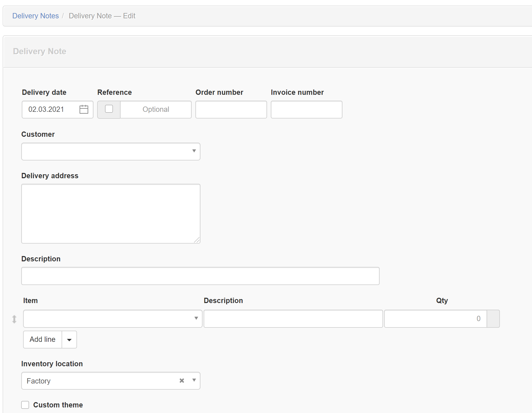Screen dimensions: 532x413
Task: Click into the Invoice number field
Action: [306, 109]
